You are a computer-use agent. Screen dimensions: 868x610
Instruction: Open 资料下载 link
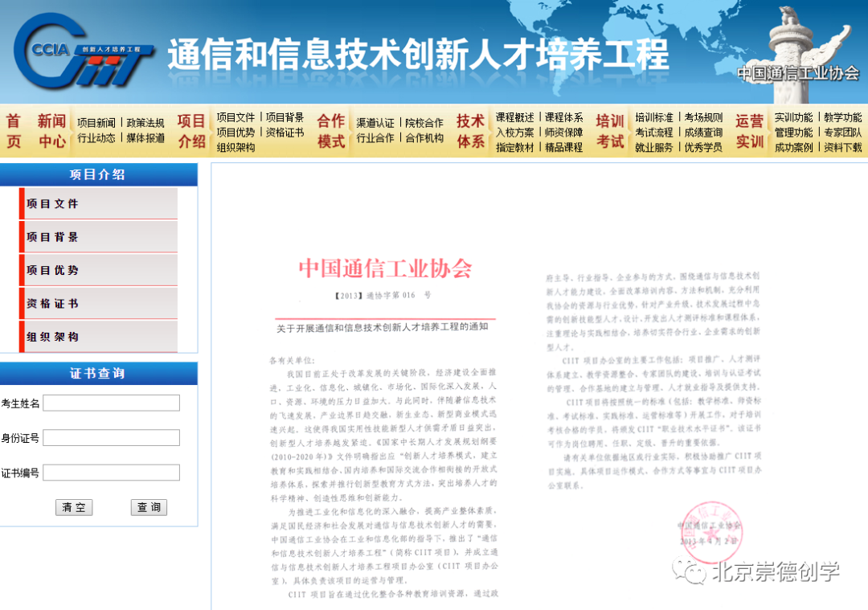[843, 147]
